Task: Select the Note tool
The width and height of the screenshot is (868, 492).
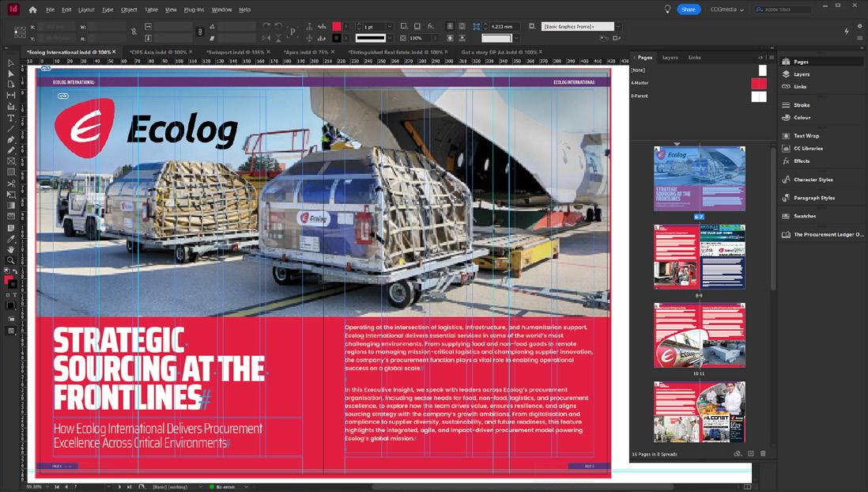Action: pyautogui.click(x=10, y=228)
